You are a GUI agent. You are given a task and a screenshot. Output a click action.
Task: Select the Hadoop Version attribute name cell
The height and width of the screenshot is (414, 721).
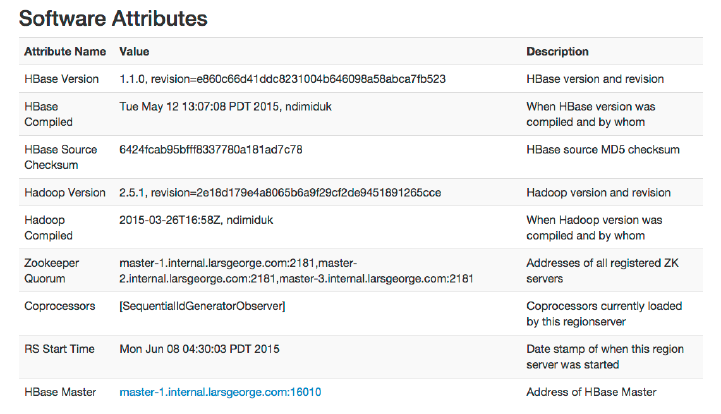click(x=65, y=192)
